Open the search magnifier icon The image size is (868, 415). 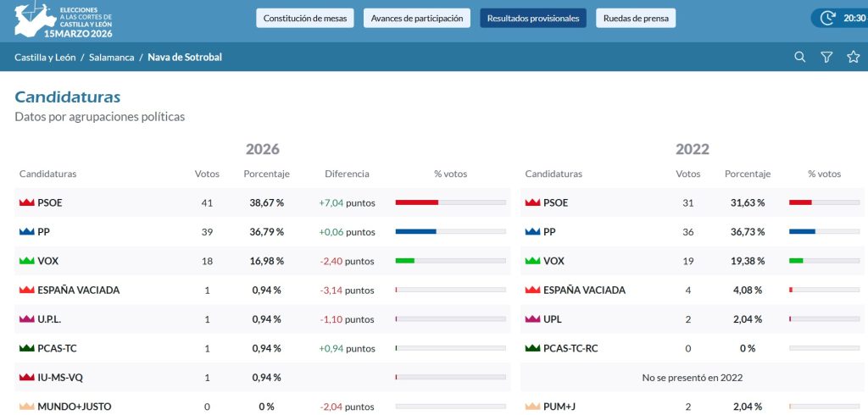click(799, 57)
